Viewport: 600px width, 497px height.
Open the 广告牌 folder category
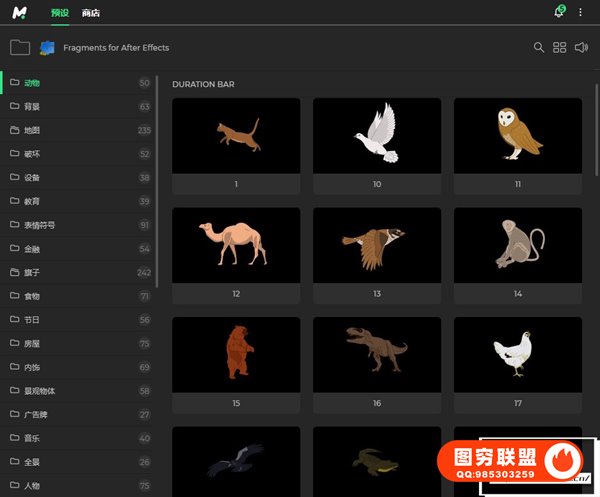coord(36,415)
